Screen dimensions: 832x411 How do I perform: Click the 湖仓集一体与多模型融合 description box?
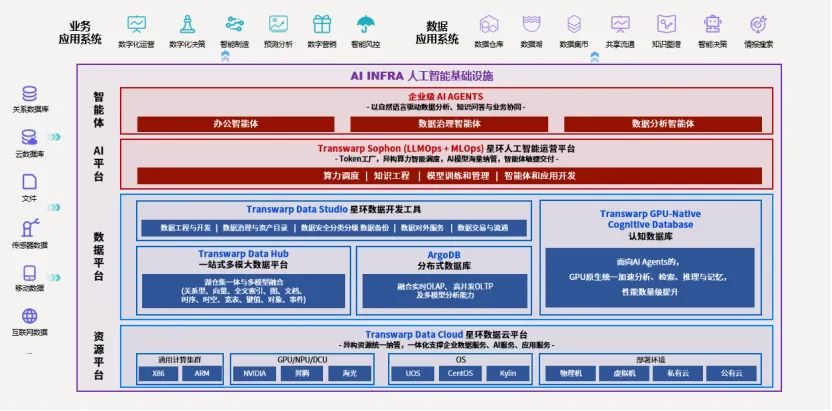244,291
